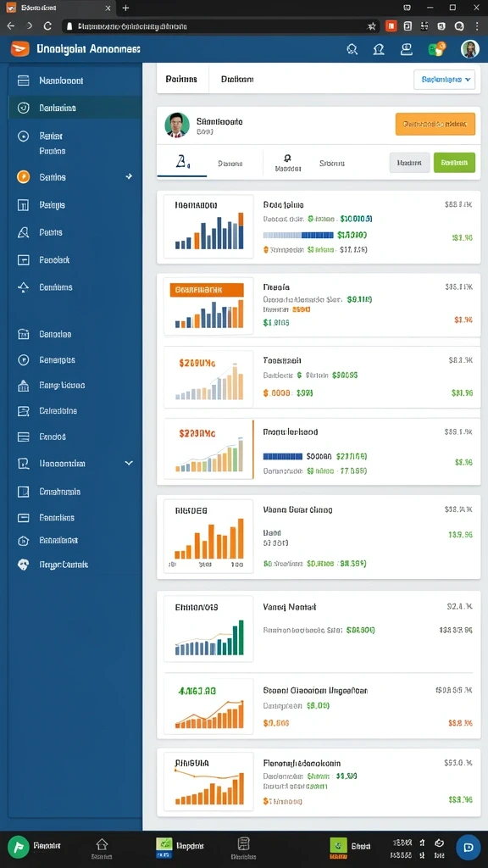The width and height of the screenshot is (488, 868).
Task: Click the heart icon at the sidebar's bottom
Action: click(x=23, y=565)
